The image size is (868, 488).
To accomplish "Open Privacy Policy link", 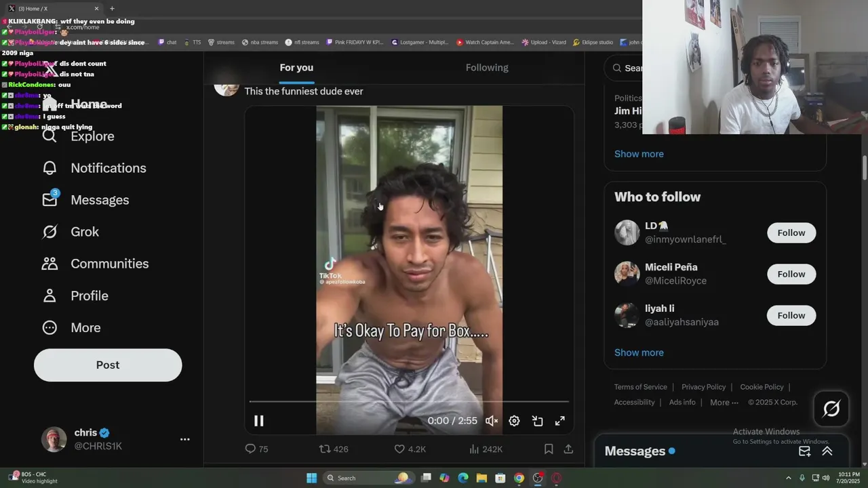I will click(703, 387).
